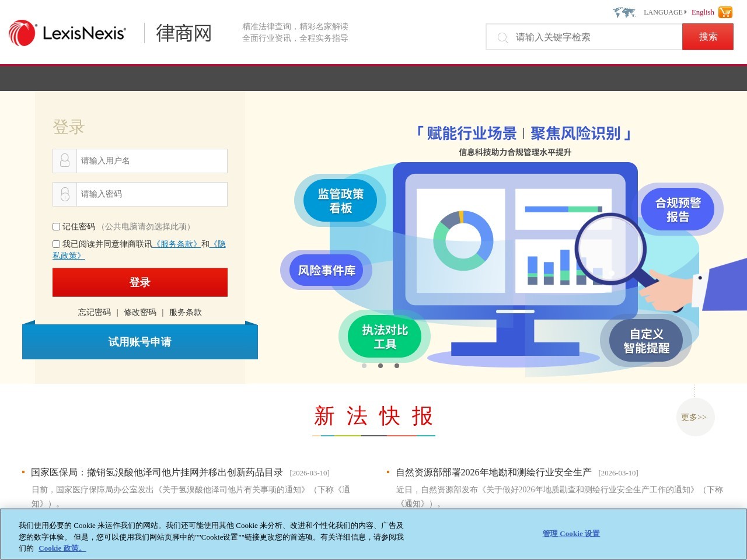The image size is (747, 560).
Task: Switch site language to English
Action: click(x=702, y=12)
